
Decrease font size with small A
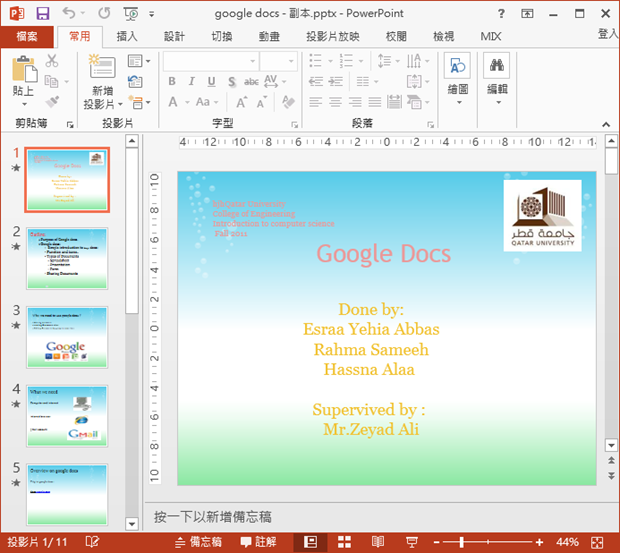261,103
